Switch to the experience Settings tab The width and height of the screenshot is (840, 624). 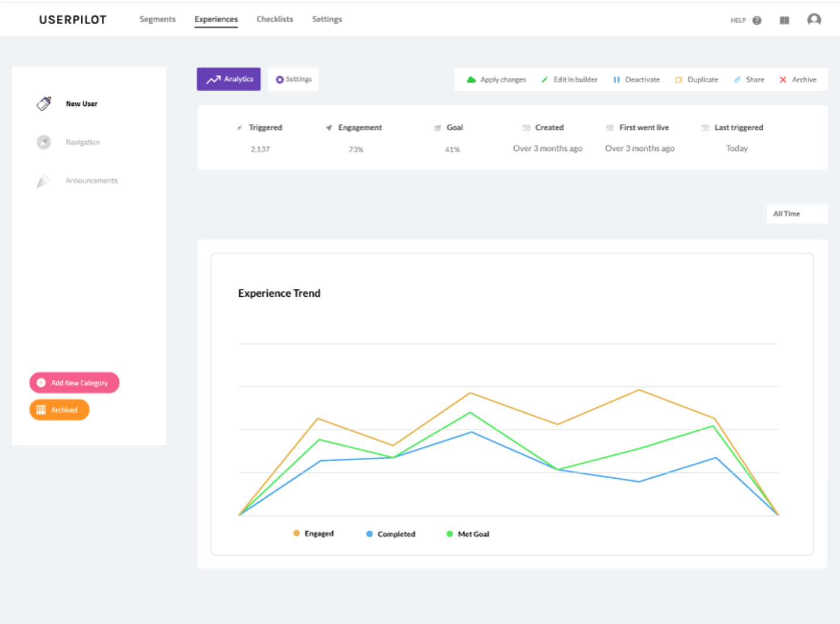click(x=293, y=79)
